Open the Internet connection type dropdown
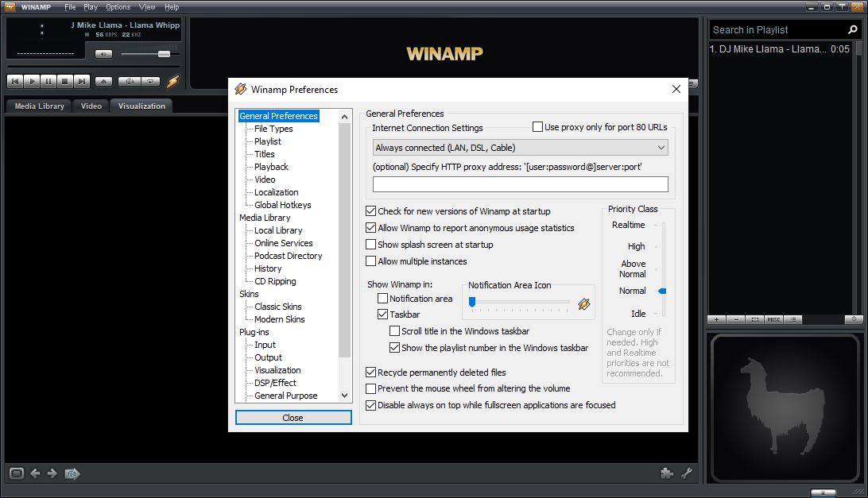The width and height of the screenshot is (868, 498). pos(521,147)
